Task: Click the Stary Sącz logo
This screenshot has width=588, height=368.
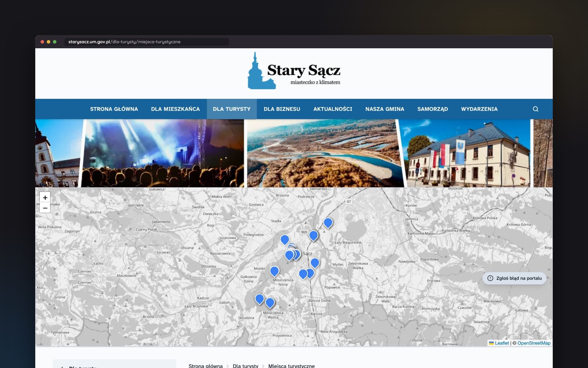Action: [294, 71]
